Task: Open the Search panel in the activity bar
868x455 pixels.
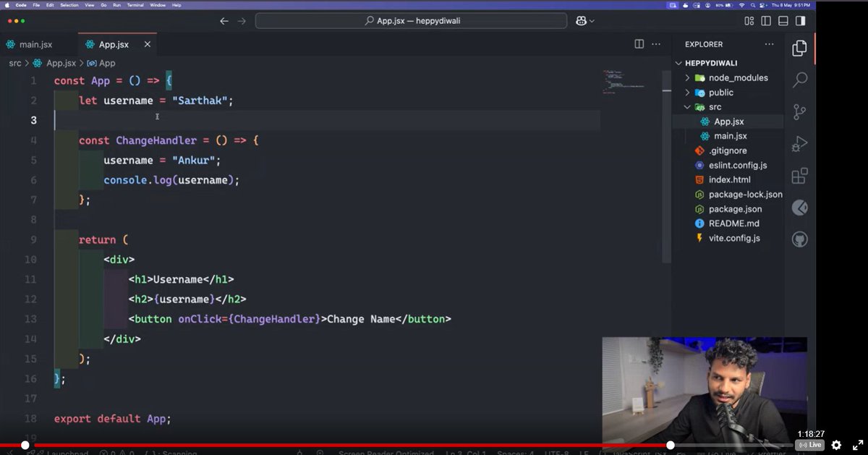Action: coord(799,80)
